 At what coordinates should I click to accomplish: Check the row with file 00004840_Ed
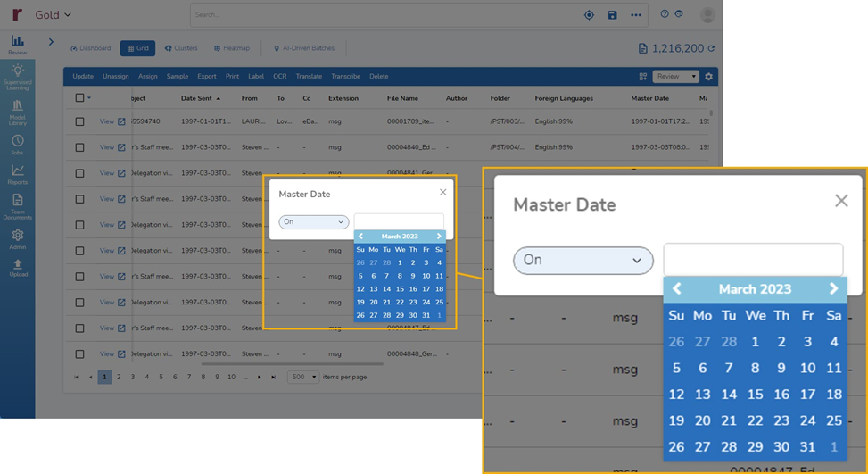tap(79, 147)
